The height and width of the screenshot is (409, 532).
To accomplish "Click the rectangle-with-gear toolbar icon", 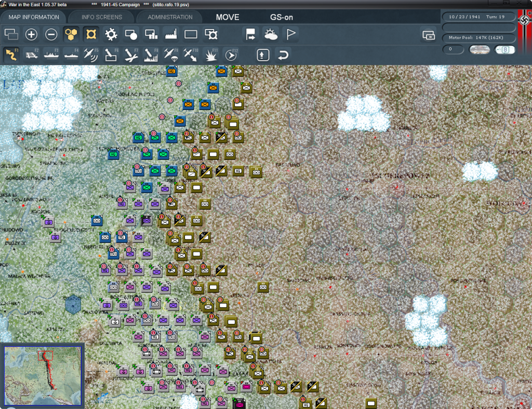I will pyautogui.click(x=211, y=34).
